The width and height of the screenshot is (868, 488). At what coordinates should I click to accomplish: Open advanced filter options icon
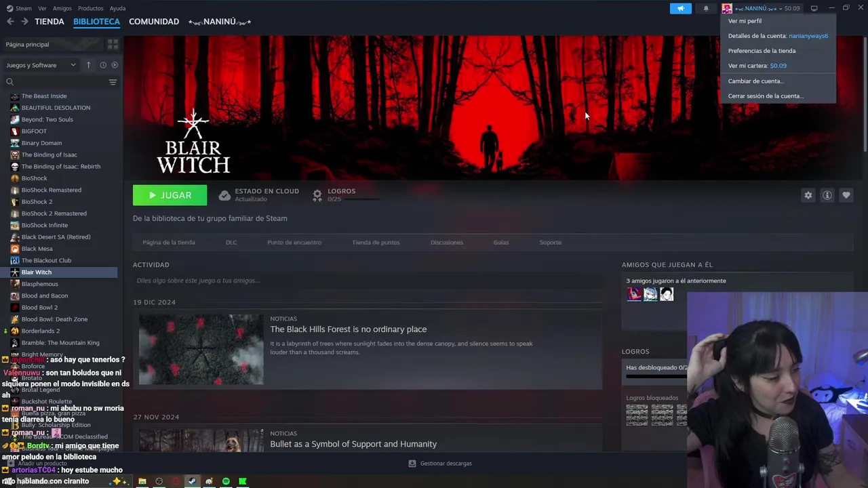click(x=113, y=82)
